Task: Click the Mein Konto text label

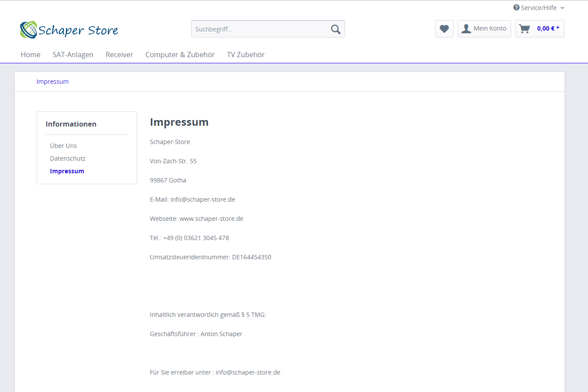Action: 490,28
